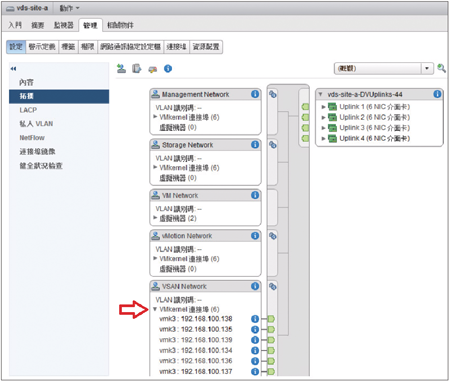Click the vmk3 : 192.168.100.139 entry
The height and width of the screenshot is (382, 450).
196,340
